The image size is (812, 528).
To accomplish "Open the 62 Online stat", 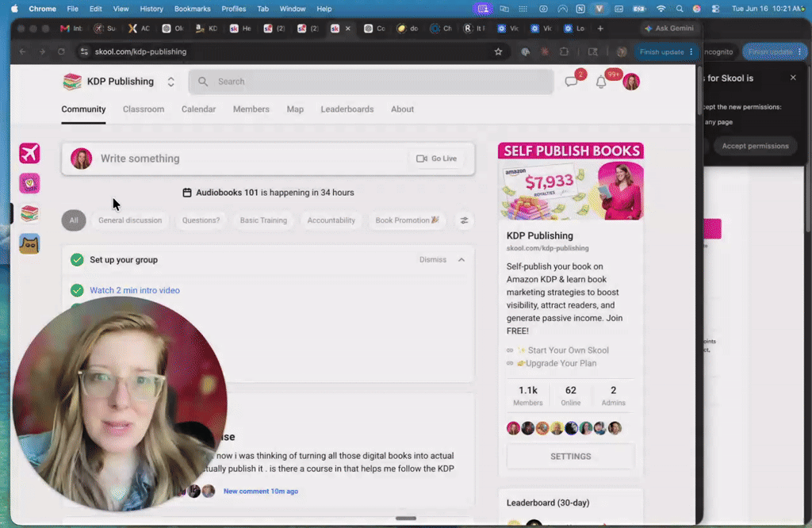I will click(x=571, y=396).
